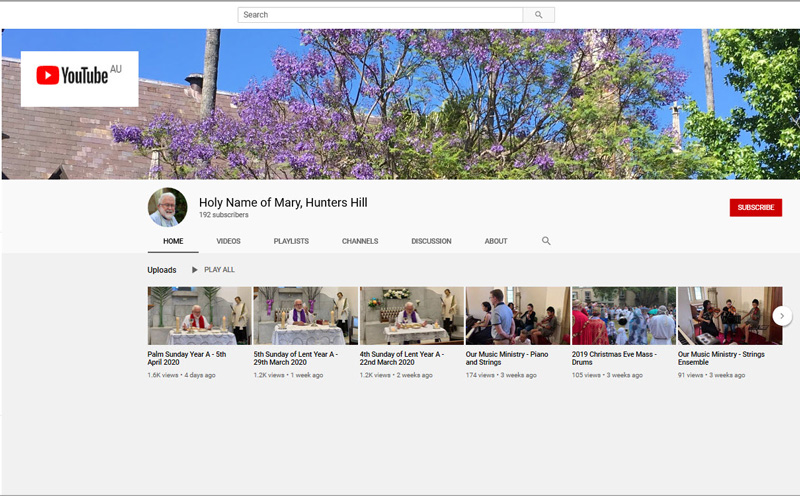The height and width of the screenshot is (496, 800).
Task: Click title 5th Sunday of Lent Year A
Action: tap(295, 358)
